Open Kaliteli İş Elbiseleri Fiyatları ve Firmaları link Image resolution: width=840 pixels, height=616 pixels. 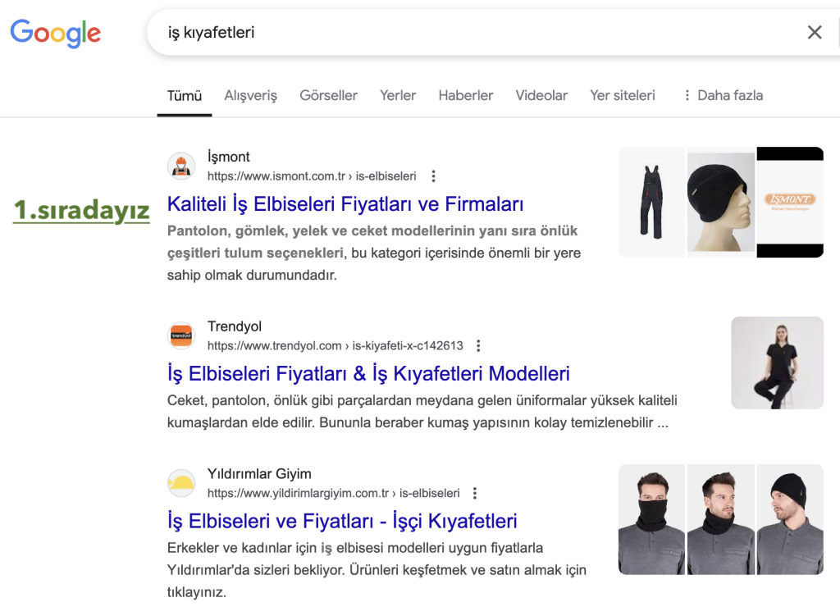pyautogui.click(x=345, y=204)
